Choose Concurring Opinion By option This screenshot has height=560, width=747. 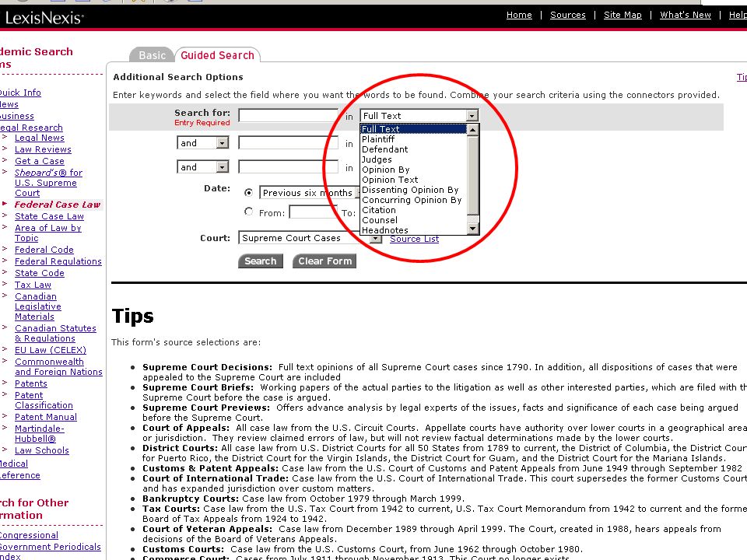click(413, 200)
